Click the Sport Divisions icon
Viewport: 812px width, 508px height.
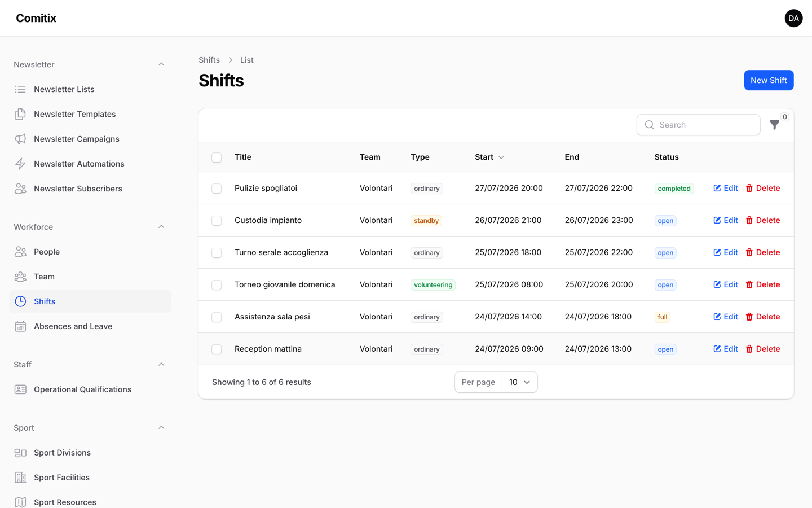pyautogui.click(x=20, y=453)
